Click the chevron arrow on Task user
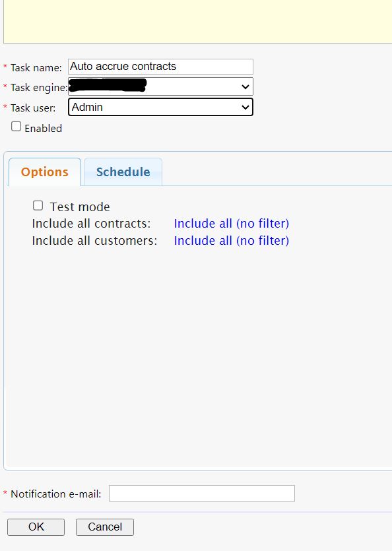Screen dimensions: 392x551 point(245,107)
